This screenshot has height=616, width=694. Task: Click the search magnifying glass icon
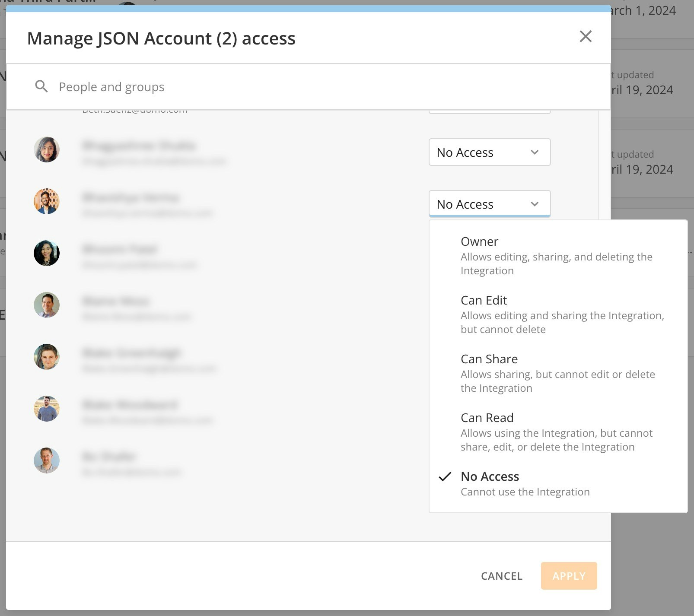(41, 86)
